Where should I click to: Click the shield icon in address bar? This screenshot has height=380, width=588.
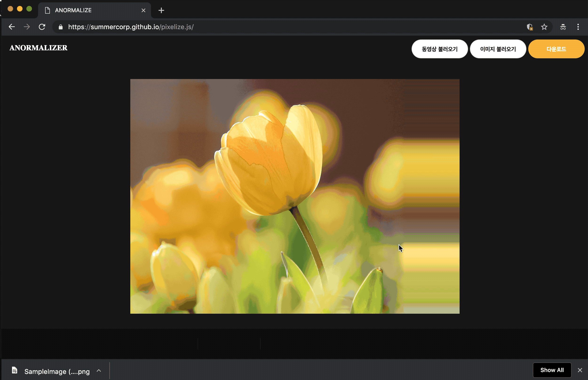coord(529,27)
